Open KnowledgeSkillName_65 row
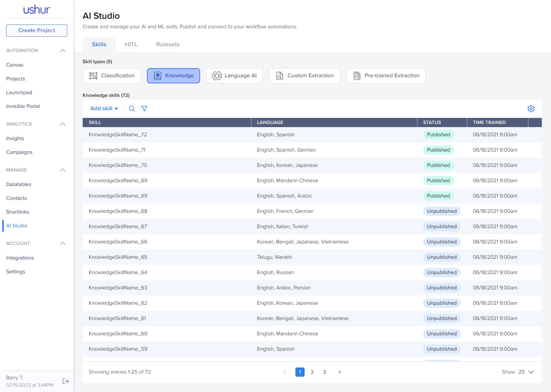 [312, 257]
